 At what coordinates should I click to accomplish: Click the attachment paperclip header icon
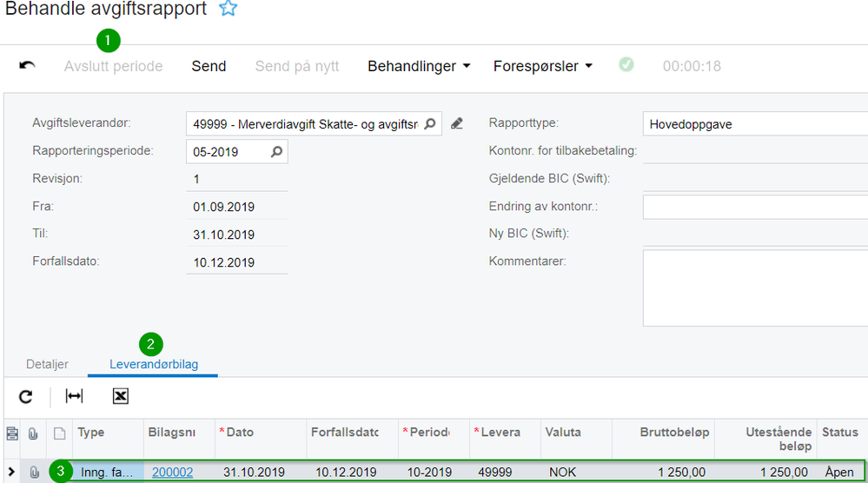click(33, 433)
